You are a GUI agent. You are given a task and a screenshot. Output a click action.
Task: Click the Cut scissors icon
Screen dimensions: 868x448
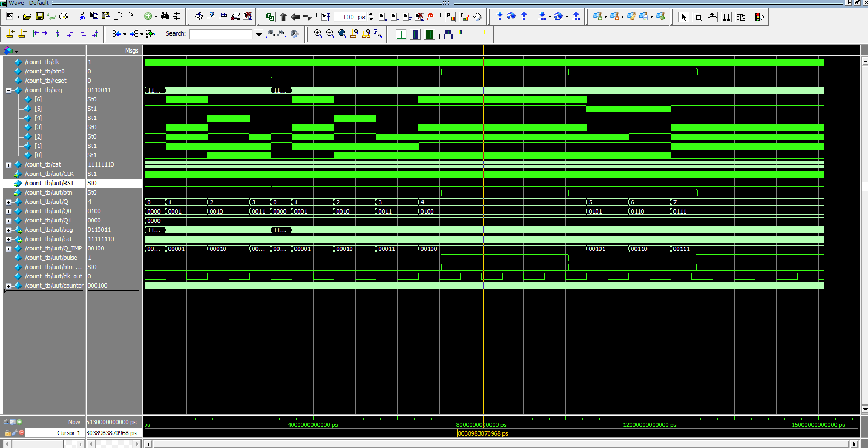click(82, 16)
